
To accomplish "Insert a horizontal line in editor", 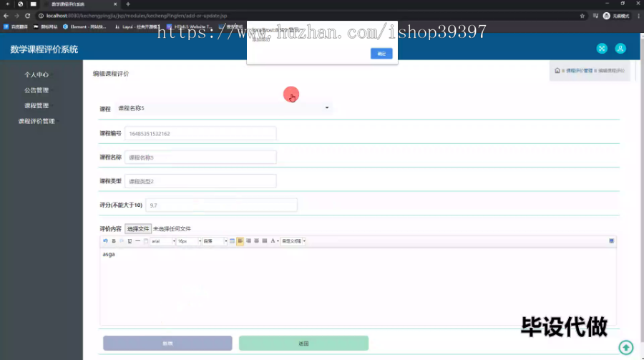I will pos(137,241).
